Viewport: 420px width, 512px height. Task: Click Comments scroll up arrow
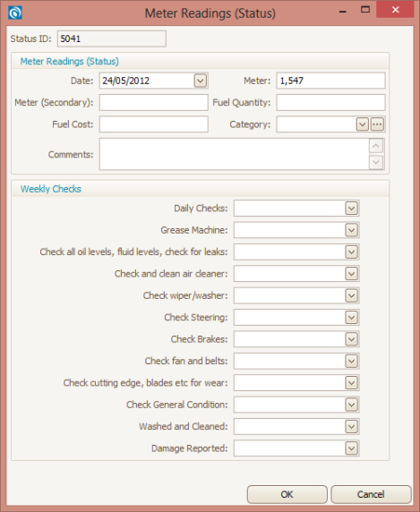click(x=376, y=146)
